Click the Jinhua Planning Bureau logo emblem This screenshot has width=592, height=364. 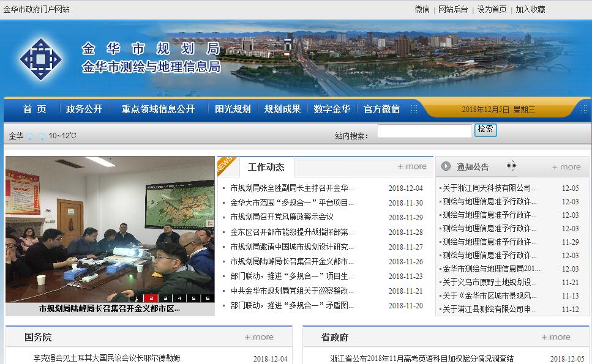click(x=40, y=59)
